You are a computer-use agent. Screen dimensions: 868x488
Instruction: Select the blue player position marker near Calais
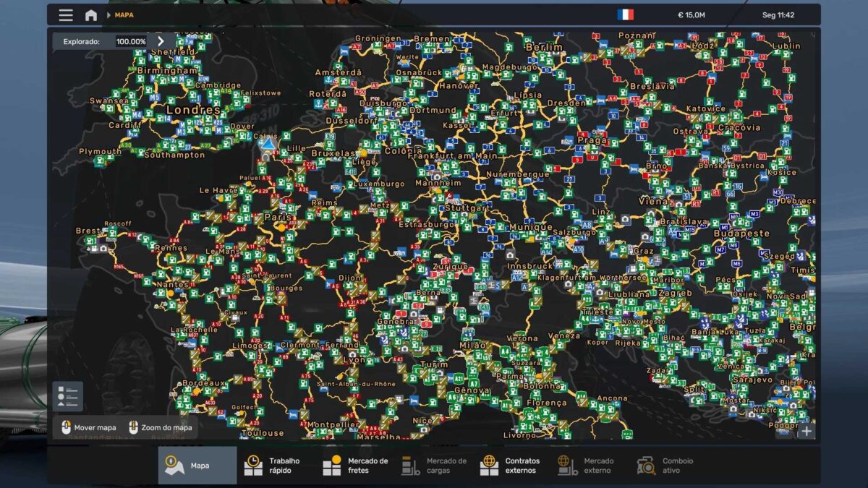[x=267, y=146]
